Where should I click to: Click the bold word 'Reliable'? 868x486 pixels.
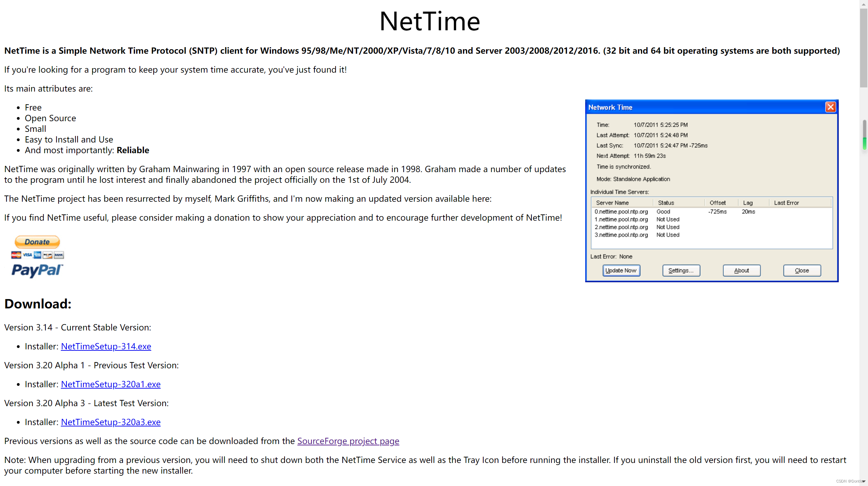click(x=133, y=150)
